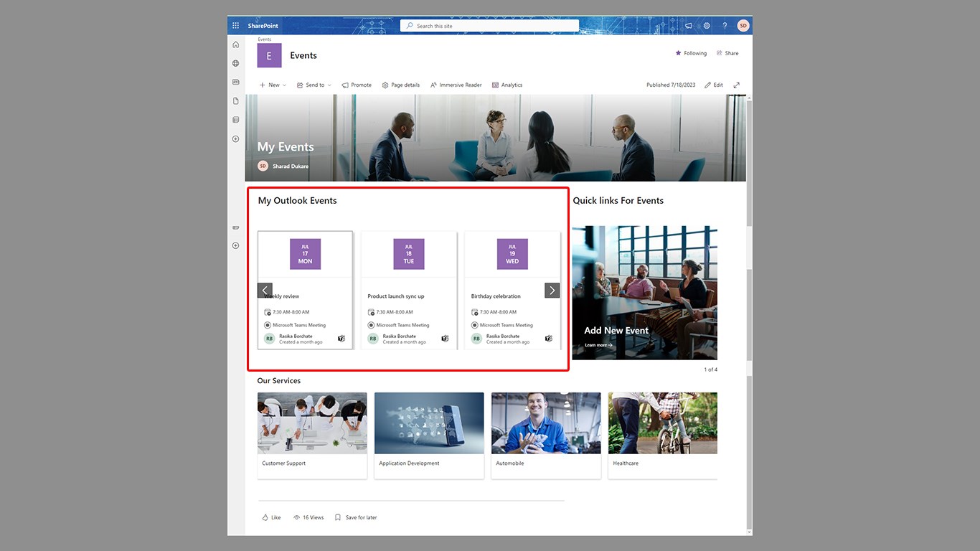Open the settings gear in header
Image resolution: width=980 pixels, height=551 pixels.
click(x=707, y=26)
